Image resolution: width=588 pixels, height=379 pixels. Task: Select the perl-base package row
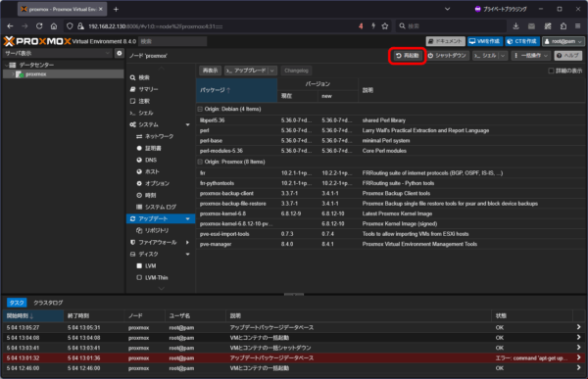pyautogui.click(x=390, y=141)
